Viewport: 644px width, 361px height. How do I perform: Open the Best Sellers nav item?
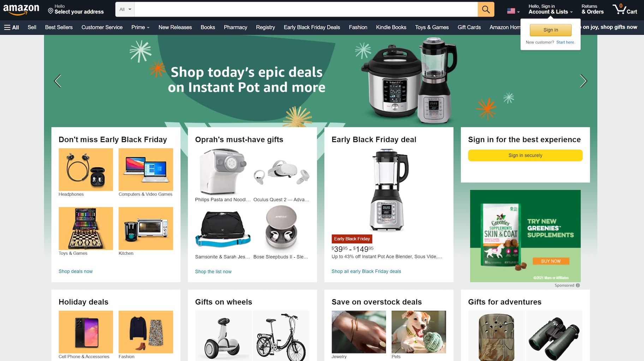59,27
